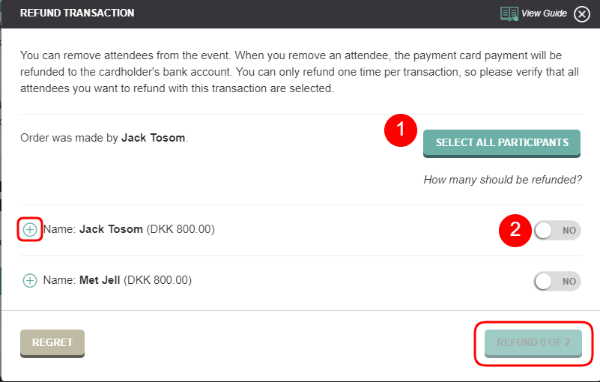Toggle refund switch for Met Jell
Viewport: 600px width, 382px height.
coord(557,281)
